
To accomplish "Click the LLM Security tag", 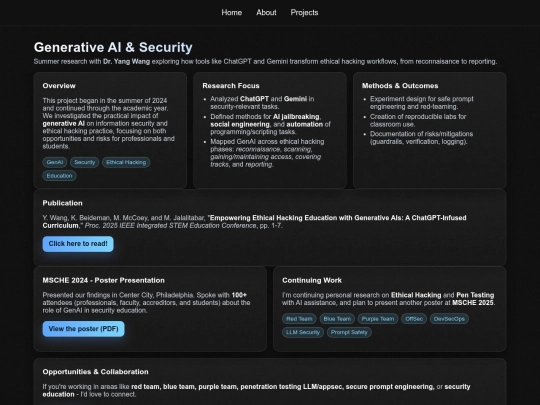I will pos(303,332).
